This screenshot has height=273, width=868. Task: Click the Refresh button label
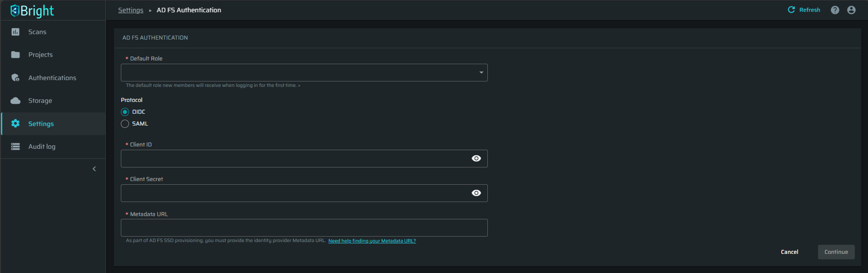point(809,10)
